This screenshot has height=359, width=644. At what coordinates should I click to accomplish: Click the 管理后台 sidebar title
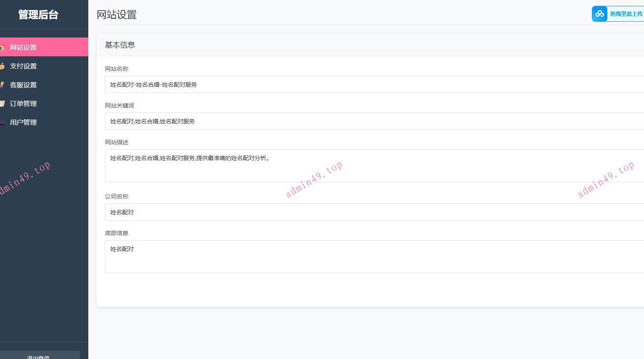[x=38, y=15]
